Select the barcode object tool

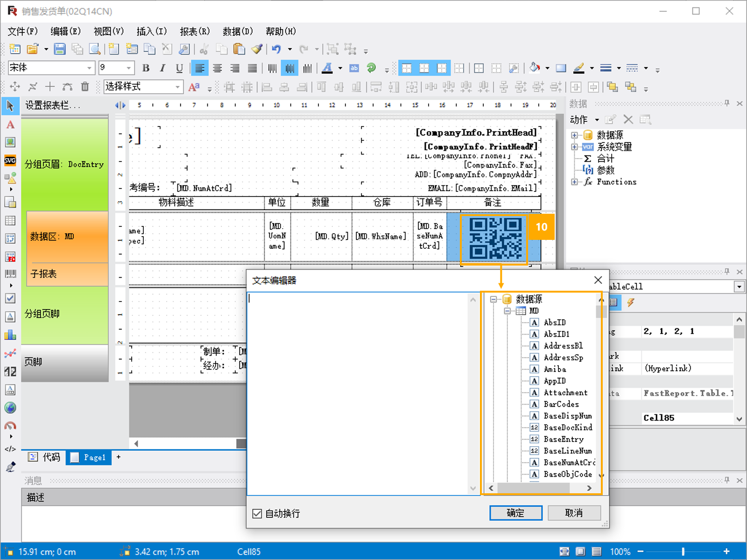(x=10, y=274)
